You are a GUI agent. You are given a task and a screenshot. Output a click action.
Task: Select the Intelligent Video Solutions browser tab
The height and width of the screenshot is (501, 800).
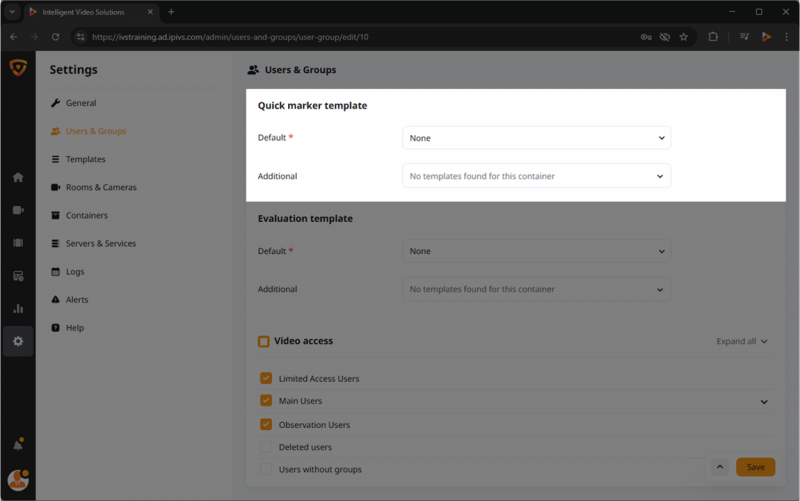pos(91,12)
